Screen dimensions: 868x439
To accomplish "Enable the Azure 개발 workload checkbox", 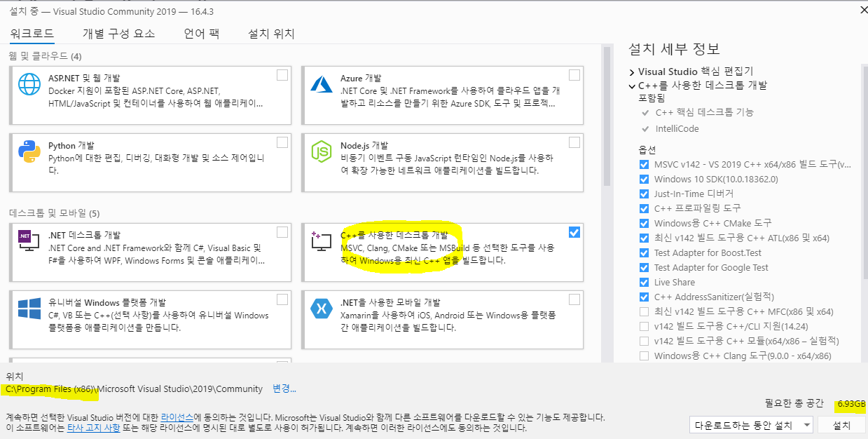I will click(x=574, y=75).
